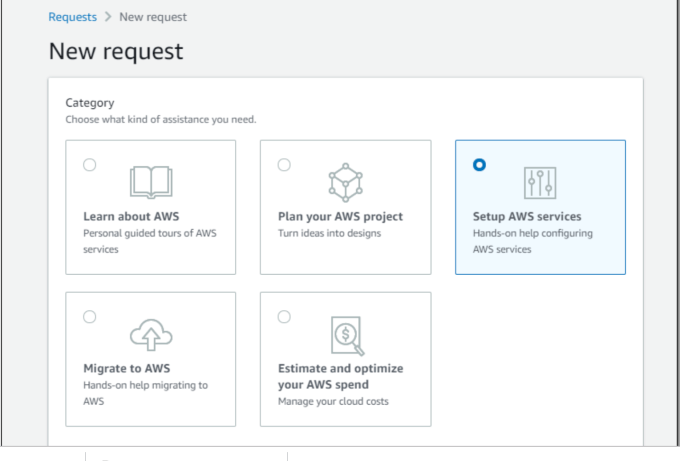Click the open book icon for Learn about AWS
The width and height of the screenshot is (680, 461).
[151, 182]
